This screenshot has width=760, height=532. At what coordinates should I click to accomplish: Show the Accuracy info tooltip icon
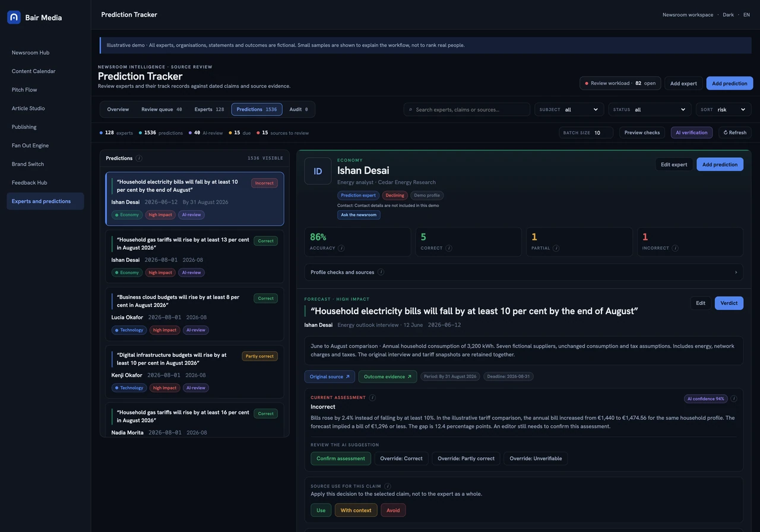(x=341, y=248)
